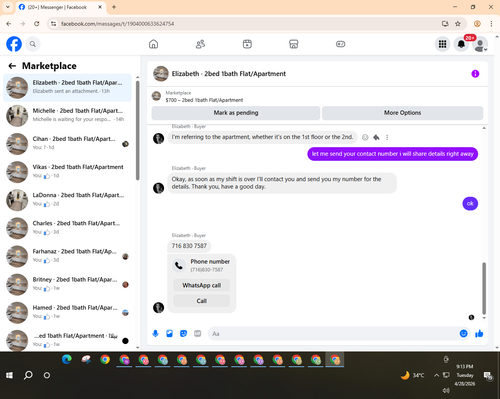
Task: Open the Windows Start menu
Action: pyautogui.click(x=9, y=375)
